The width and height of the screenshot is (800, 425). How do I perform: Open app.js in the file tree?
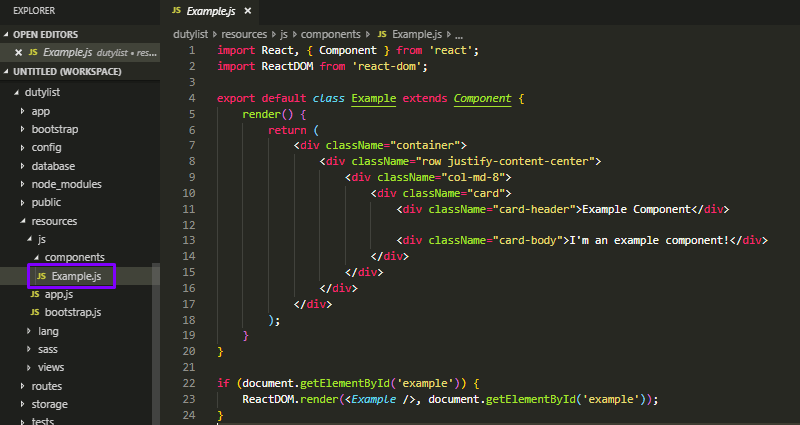(x=59, y=294)
